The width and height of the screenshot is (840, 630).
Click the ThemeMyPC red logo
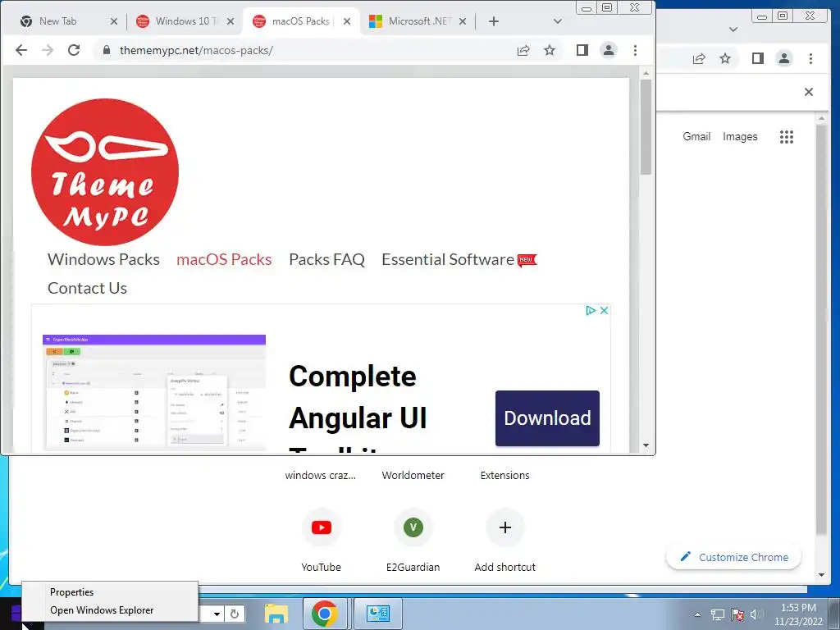click(105, 172)
